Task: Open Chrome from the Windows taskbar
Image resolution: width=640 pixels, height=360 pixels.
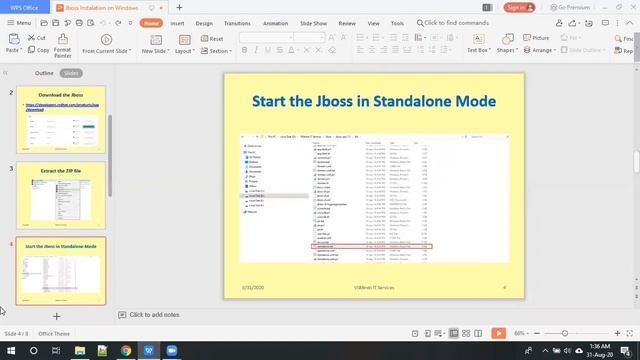Action: tap(126, 351)
